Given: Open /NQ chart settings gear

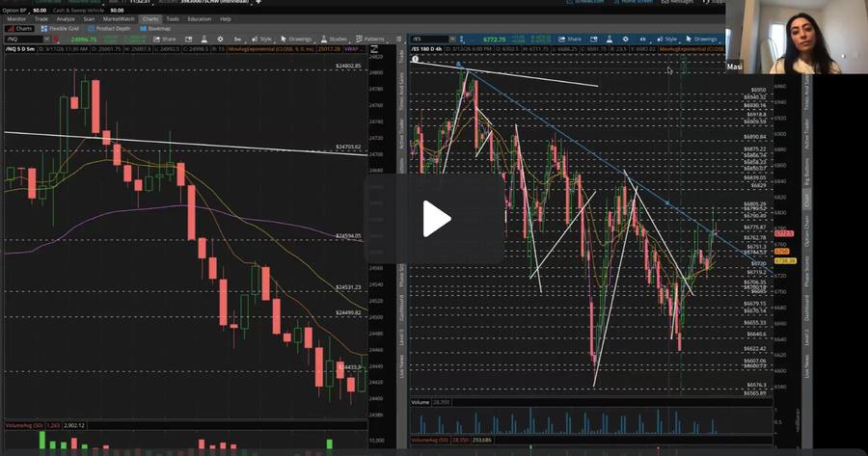Looking at the screenshot, I should [x=220, y=40].
